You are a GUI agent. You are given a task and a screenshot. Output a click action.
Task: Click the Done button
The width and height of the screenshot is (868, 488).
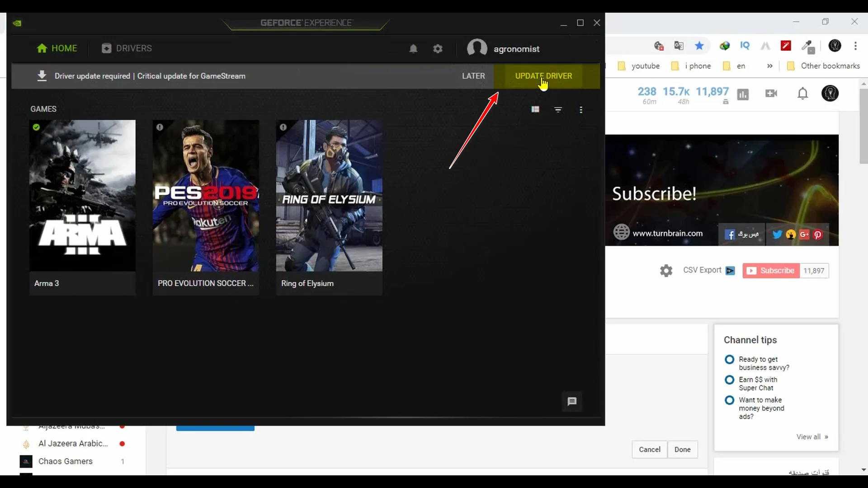pos(682,449)
